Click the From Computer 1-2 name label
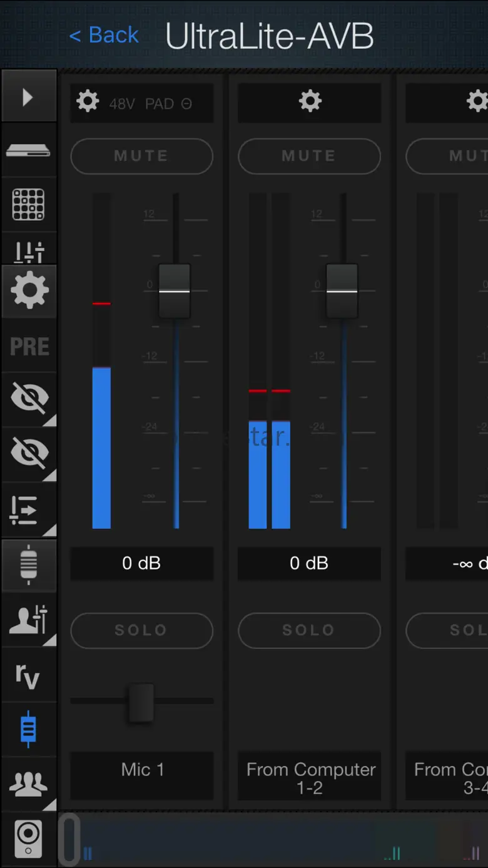 [x=309, y=775]
